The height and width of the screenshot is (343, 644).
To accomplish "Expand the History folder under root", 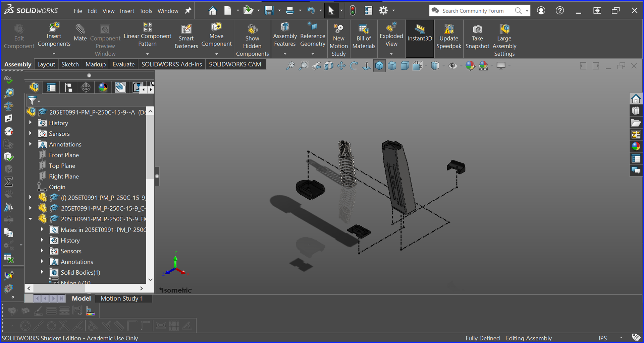I will pyautogui.click(x=30, y=123).
